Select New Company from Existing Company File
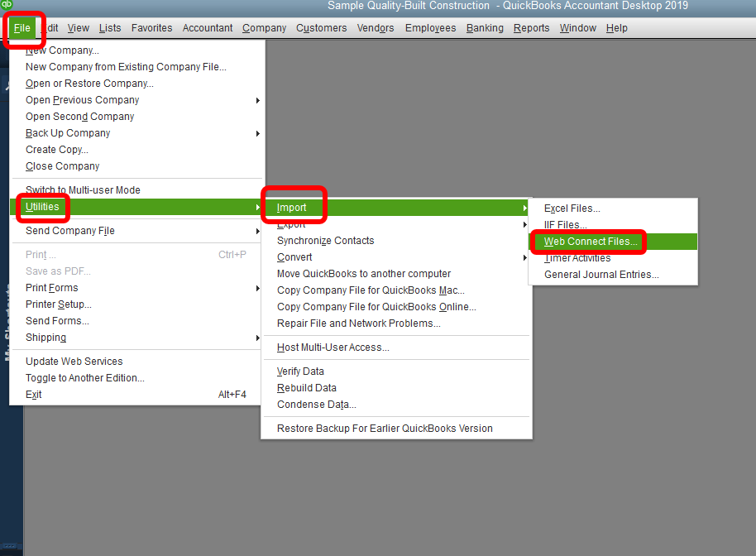Screen dimensions: 756x556 click(x=126, y=66)
